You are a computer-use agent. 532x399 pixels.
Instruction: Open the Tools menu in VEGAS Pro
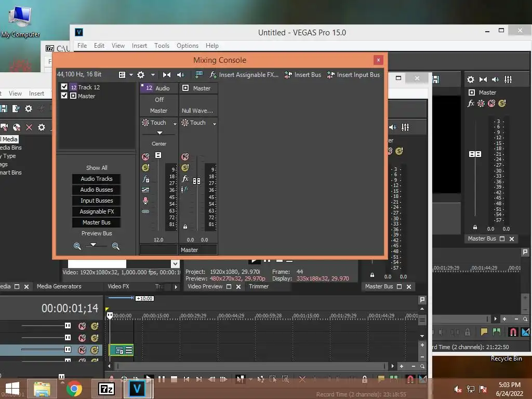[162, 46]
